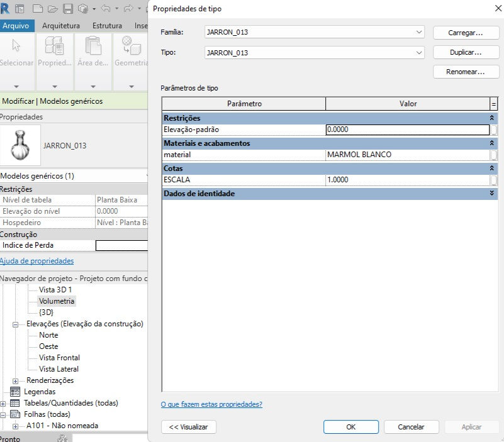Click the Tabelas/Quantidades table icon
Viewport: 504px width, 442px height.
(x=15, y=403)
